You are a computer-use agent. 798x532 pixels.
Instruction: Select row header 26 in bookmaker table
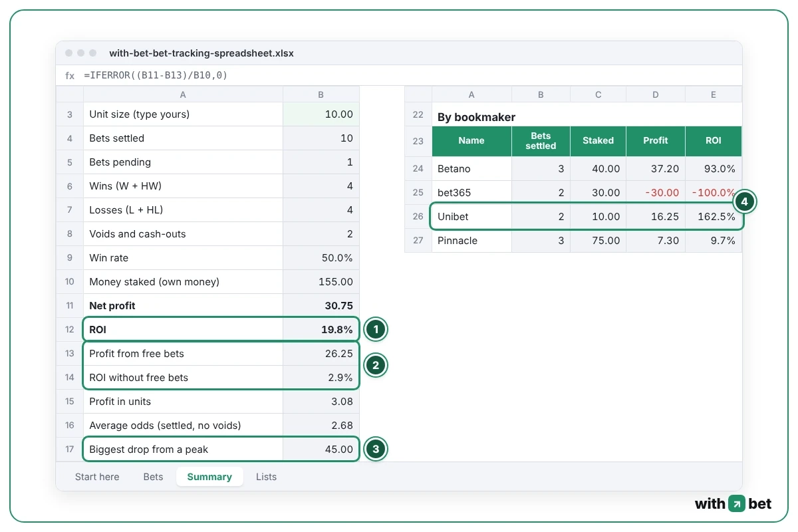[418, 217]
